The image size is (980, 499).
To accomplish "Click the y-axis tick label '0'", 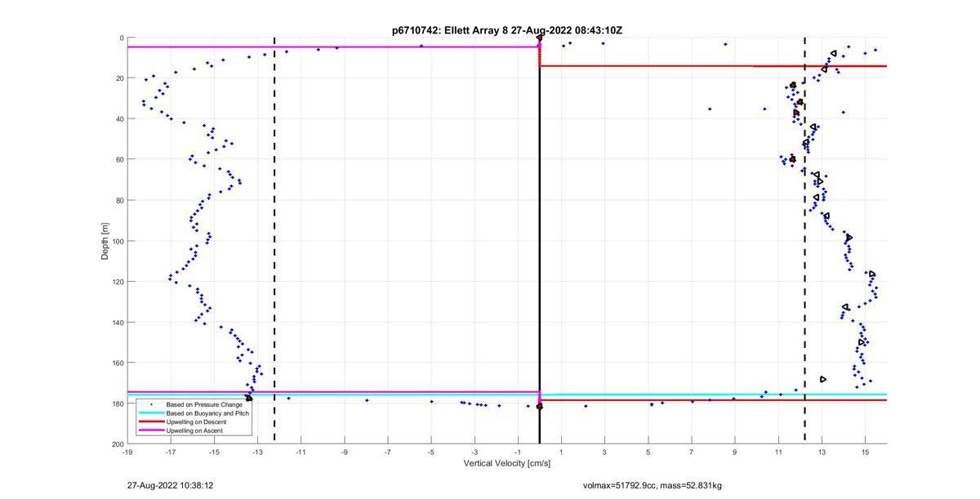I will point(122,38).
